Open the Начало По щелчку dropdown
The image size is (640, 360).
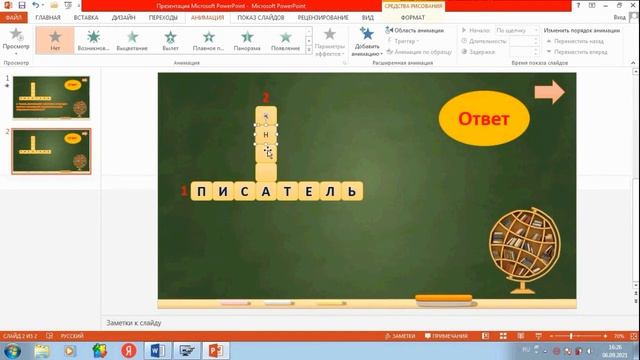[x=517, y=30]
